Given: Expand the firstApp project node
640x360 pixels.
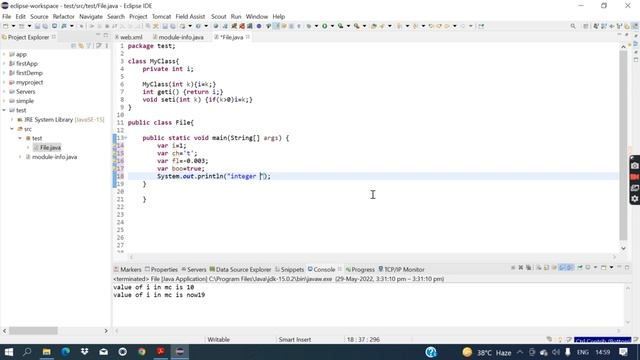Looking at the screenshot, I should 4,64.
